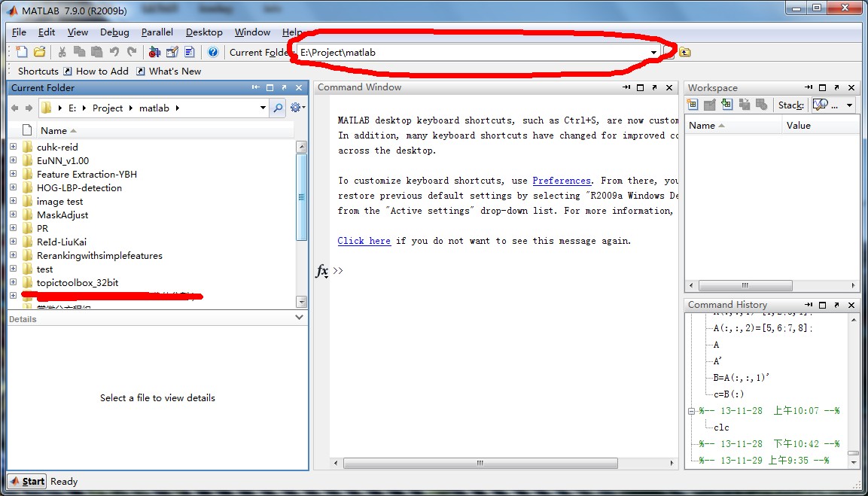This screenshot has height=496, width=868.
Task: Minimize the Current Folder panel
Action: tap(255, 87)
